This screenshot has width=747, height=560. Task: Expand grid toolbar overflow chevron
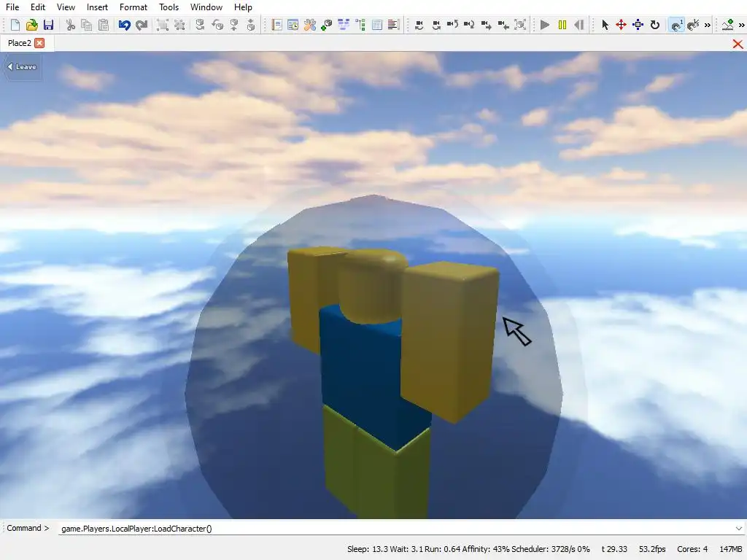click(x=708, y=25)
